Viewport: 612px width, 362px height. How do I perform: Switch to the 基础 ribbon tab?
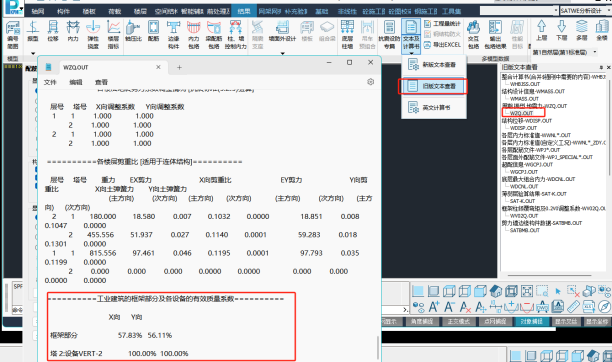point(322,11)
